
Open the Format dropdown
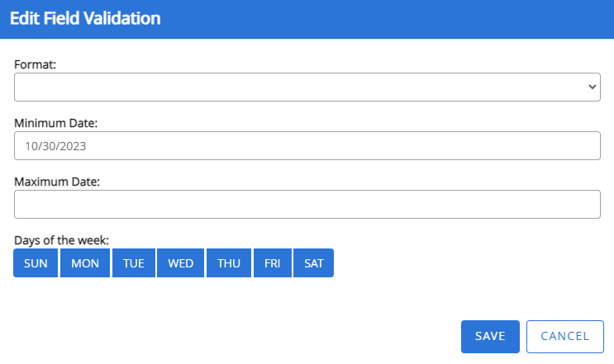click(x=307, y=87)
